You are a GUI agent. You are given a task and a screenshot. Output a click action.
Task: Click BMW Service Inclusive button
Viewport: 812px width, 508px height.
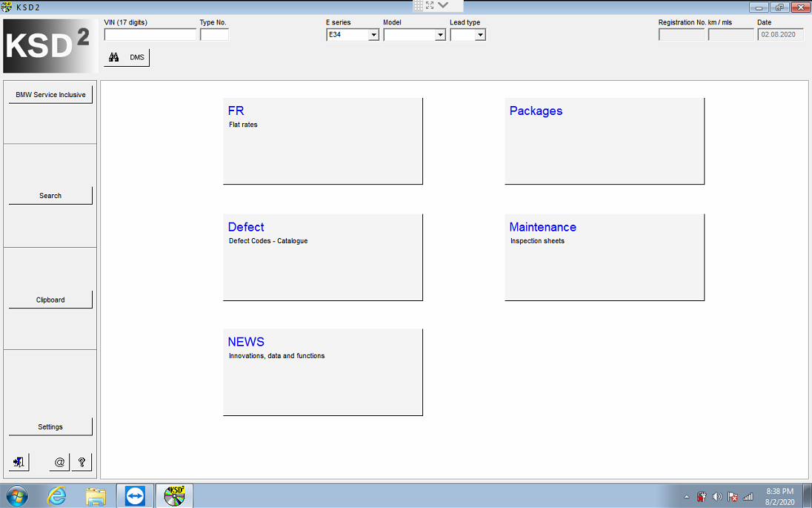50,95
